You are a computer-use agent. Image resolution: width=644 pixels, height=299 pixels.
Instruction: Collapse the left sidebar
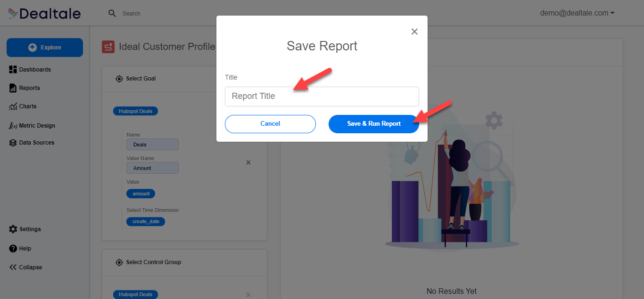(x=25, y=267)
